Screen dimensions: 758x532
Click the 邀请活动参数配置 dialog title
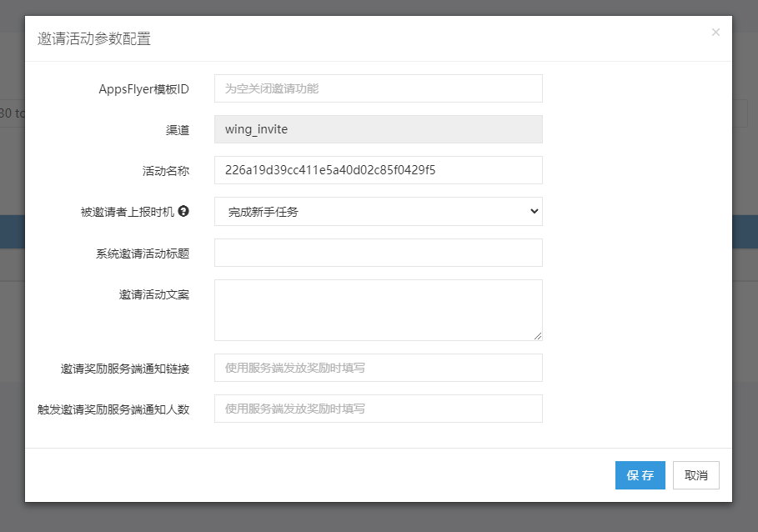point(94,38)
